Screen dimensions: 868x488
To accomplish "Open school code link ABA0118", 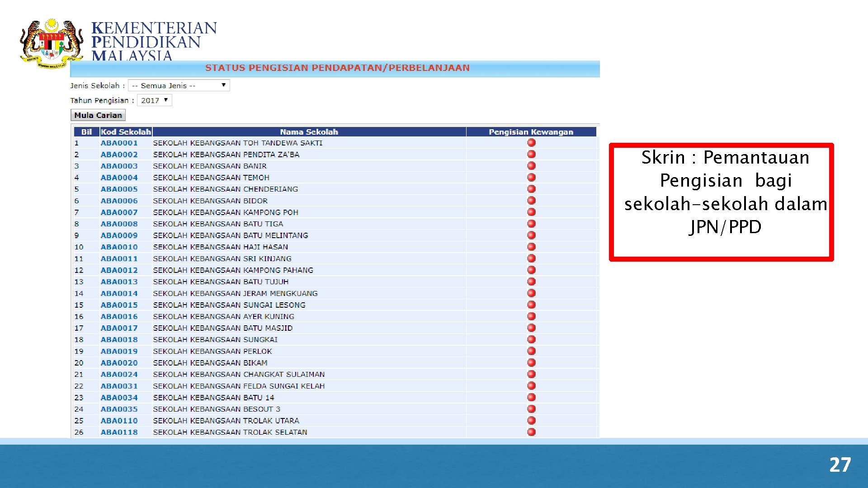I will [119, 432].
